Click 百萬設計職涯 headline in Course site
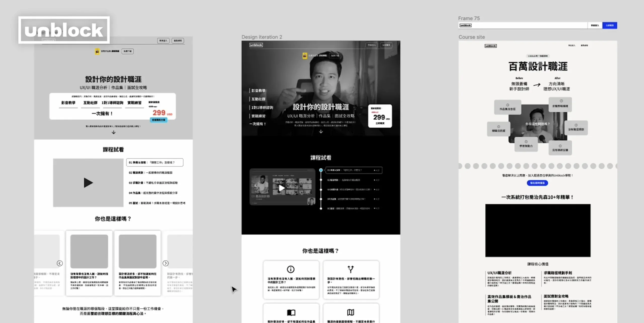The width and height of the screenshot is (644, 323). pos(538,66)
